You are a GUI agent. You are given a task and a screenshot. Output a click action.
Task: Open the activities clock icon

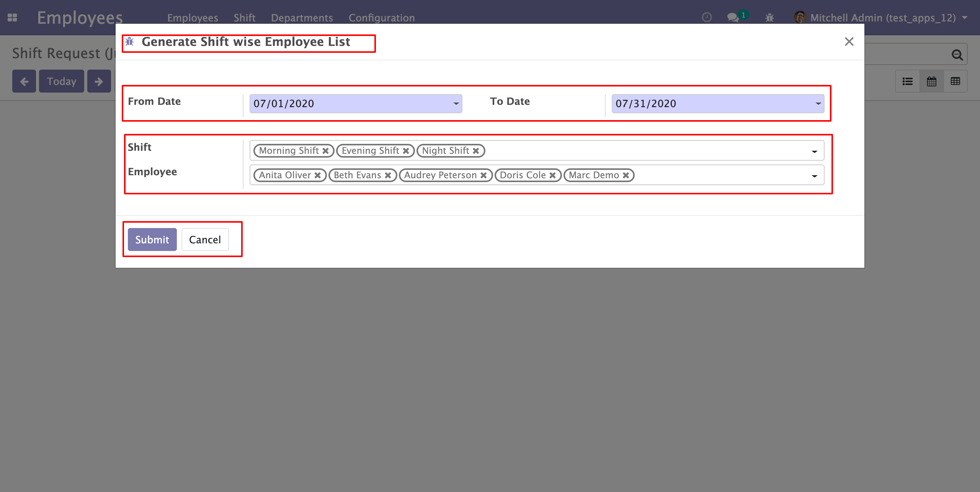(707, 18)
